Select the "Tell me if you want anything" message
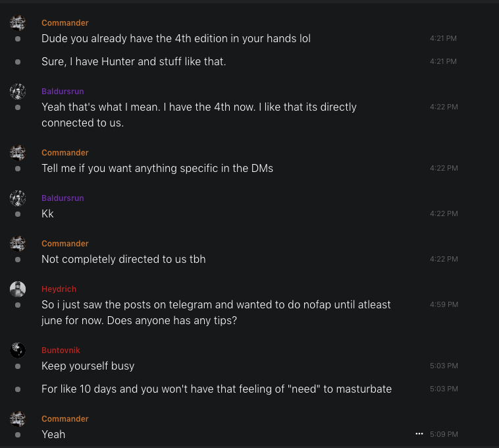The image size is (499, 448). (157, 168)
